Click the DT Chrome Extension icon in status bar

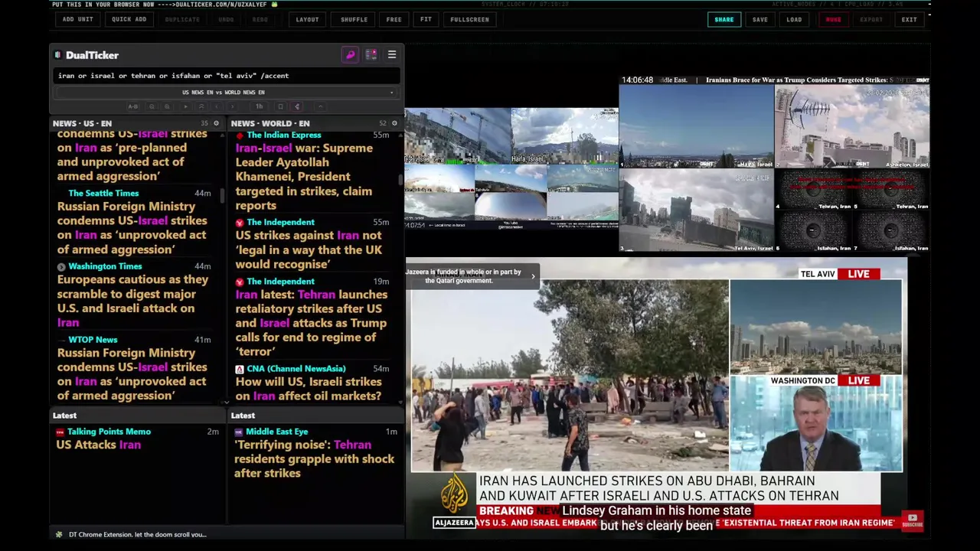tap(59, 534)
